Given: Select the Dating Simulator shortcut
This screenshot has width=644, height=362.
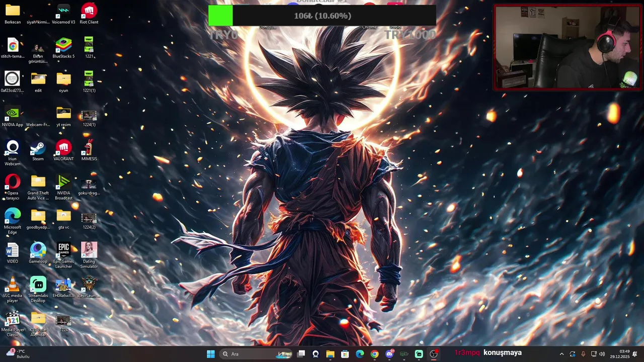Looking at the screenshot, I should point(89,255).
